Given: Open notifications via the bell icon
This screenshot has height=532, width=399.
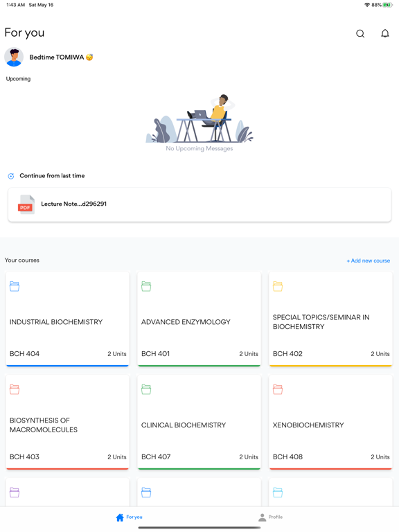Looking at the screenshot, I should coord(384,33).
